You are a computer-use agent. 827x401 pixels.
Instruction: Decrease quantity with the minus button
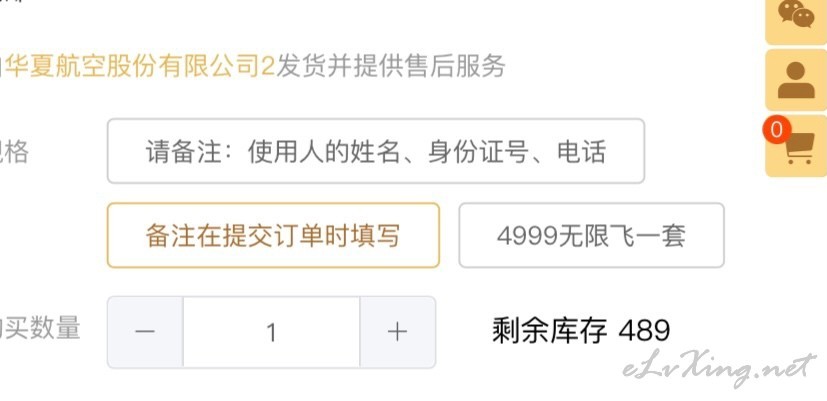[x=145, y=332]
